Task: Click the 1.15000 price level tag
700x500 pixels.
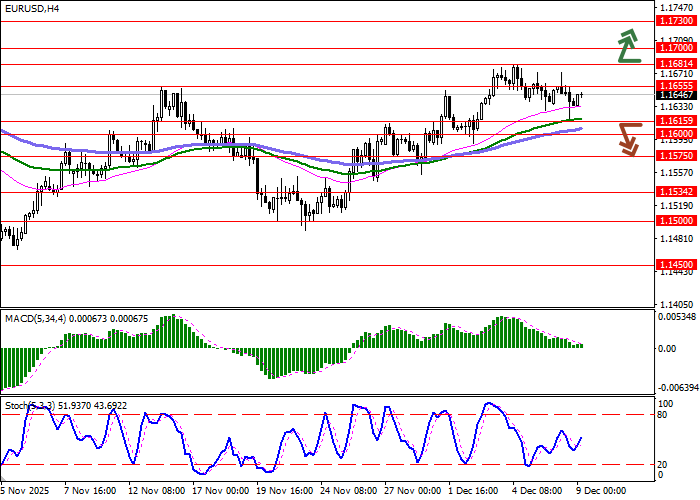Action: (x=676, y=220)
